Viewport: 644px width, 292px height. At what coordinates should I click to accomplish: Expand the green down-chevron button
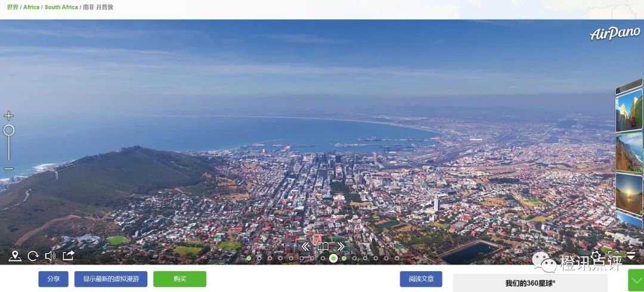(636, 281)
